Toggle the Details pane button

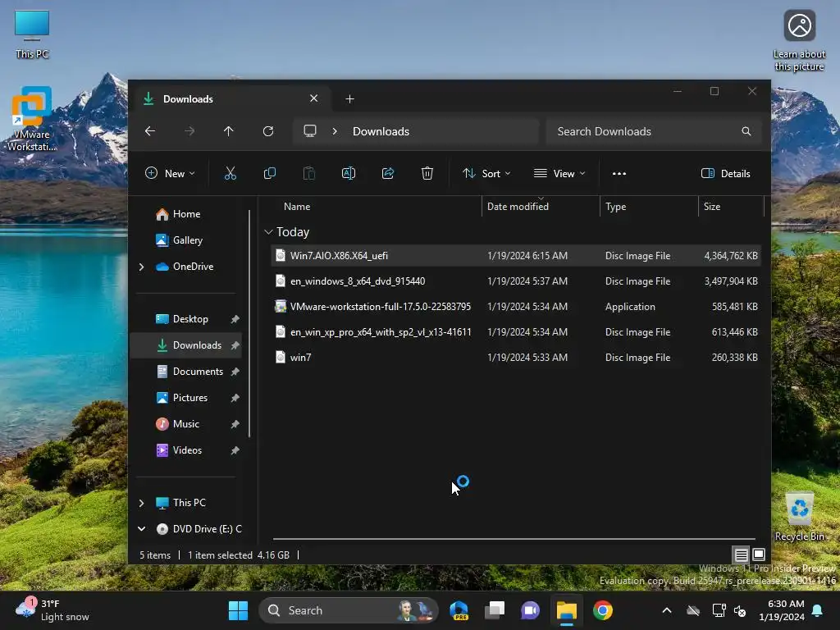pos(726,174)
